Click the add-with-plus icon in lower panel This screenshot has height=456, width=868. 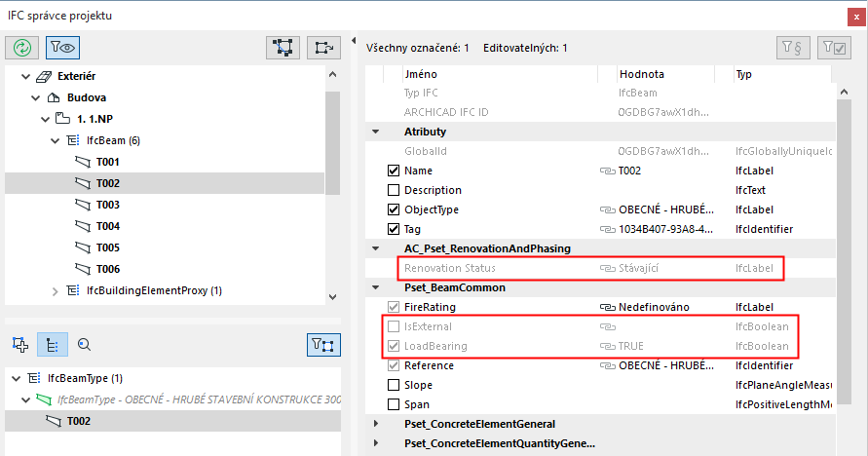tap(19, 343)
